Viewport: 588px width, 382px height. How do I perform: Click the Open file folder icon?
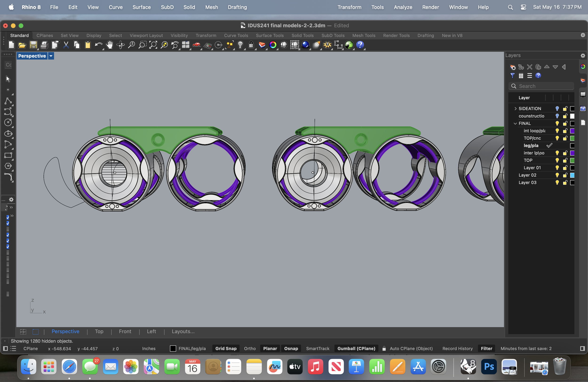click(x=22, y=45)
